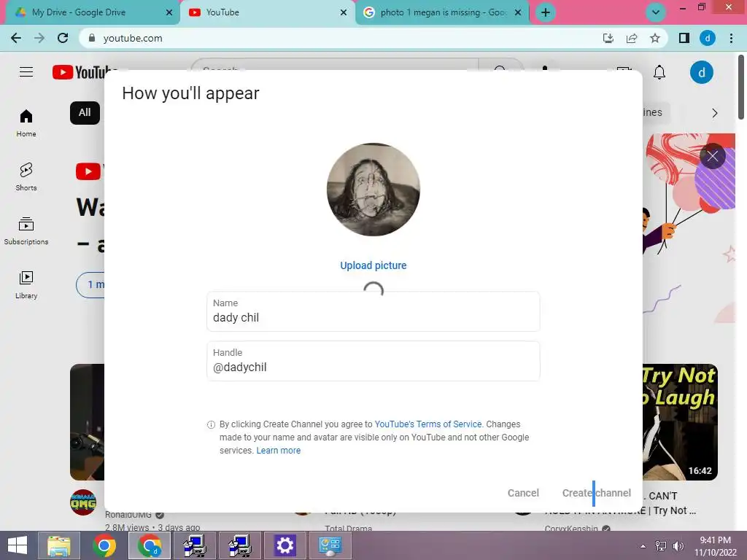Open the clock showing 9:41 PM

pos(715,546)
